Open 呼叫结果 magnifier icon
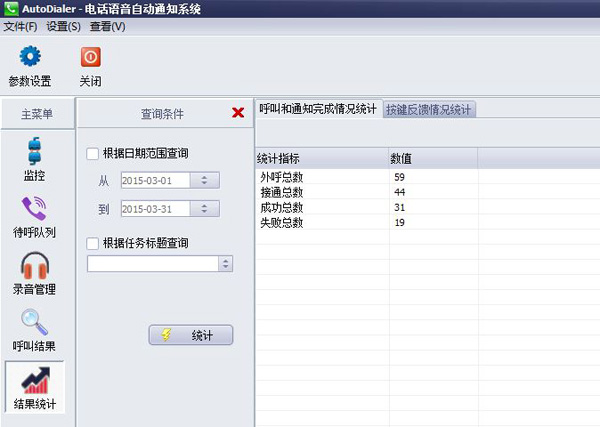600x427 pixels. pos(35,324)
